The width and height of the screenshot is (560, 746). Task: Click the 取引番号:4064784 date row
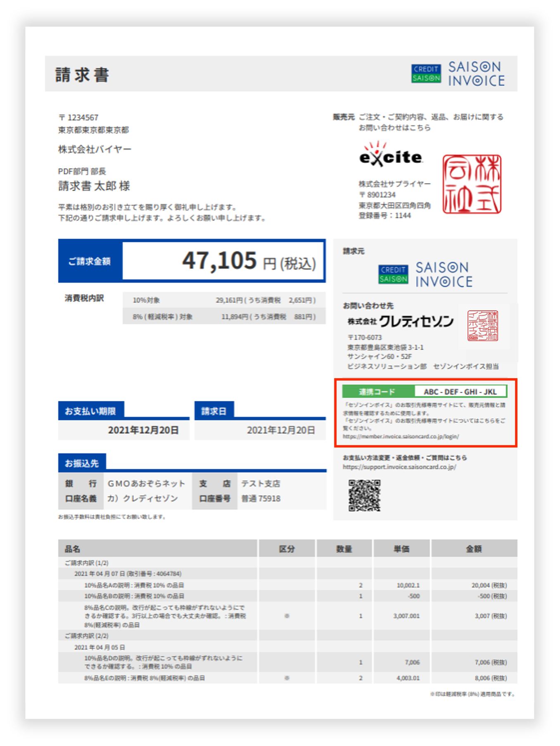[287, 574]
